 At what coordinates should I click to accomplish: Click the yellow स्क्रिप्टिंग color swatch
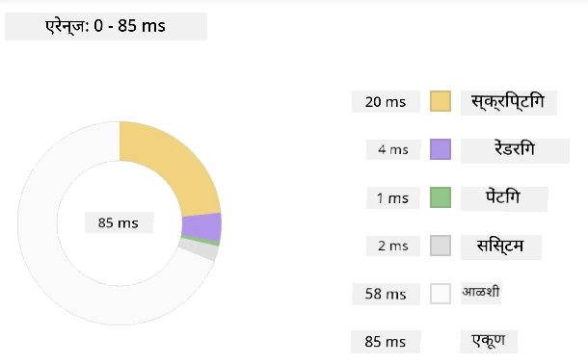click(x=441, y=101)
